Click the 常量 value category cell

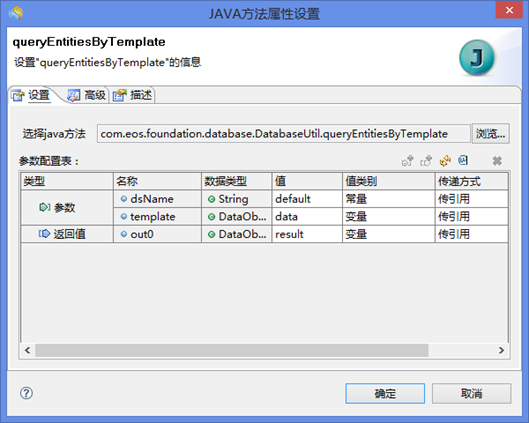(x=389, y=199)
